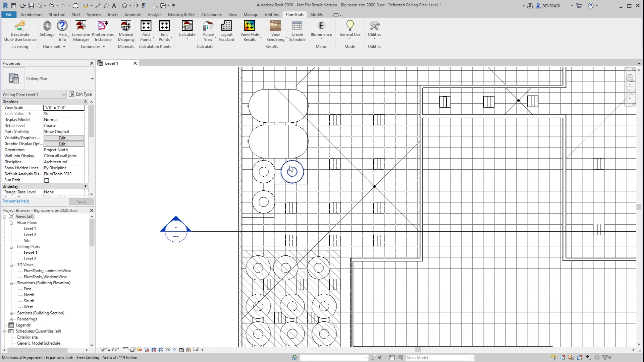644x362 pixels.
Task: Toggle Select Links status bar option
Action: point(553,358)
